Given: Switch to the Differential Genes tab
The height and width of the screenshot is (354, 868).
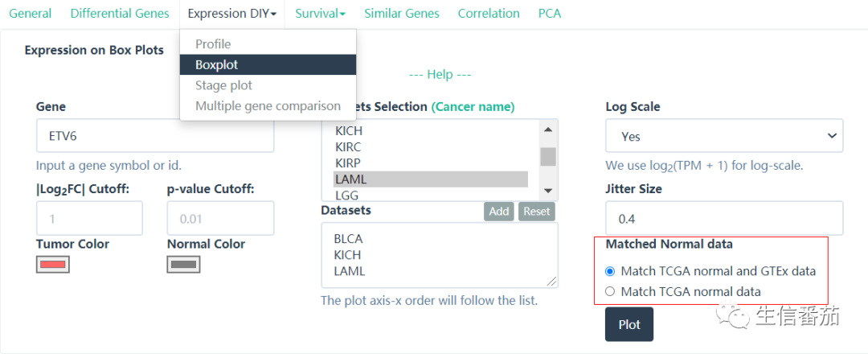Looking at the screenshot, I should pyautogui.click(x=120, y=14).
